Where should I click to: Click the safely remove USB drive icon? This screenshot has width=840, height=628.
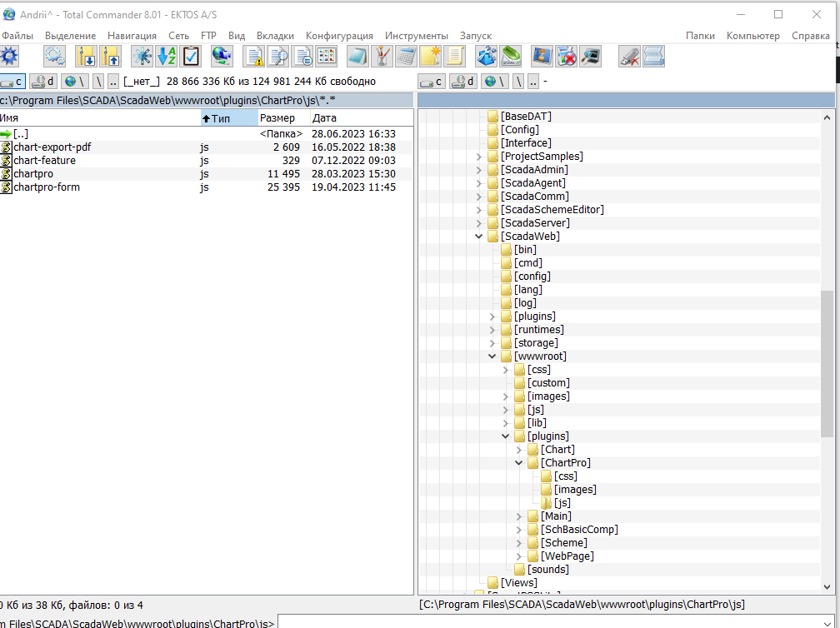pyautogui.click(x=629, y=56)
